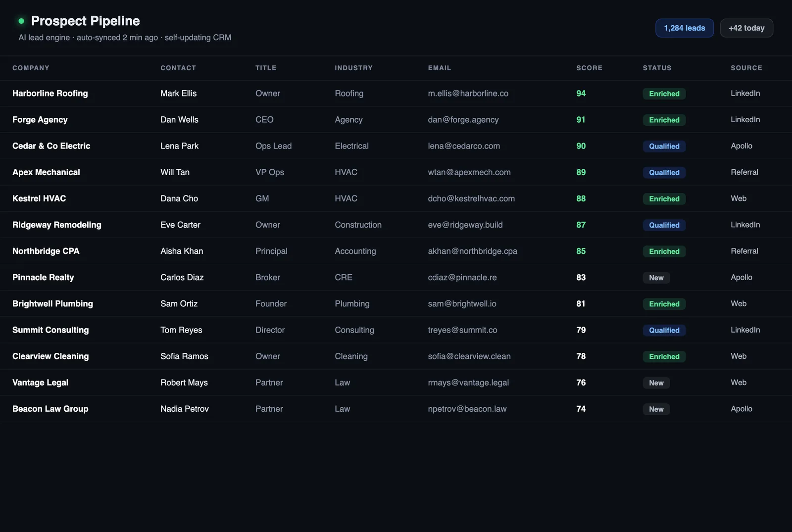Screen dimensions: 792x532
Task: Click the Prospect Pipeline heading
Action: [86, 21]
